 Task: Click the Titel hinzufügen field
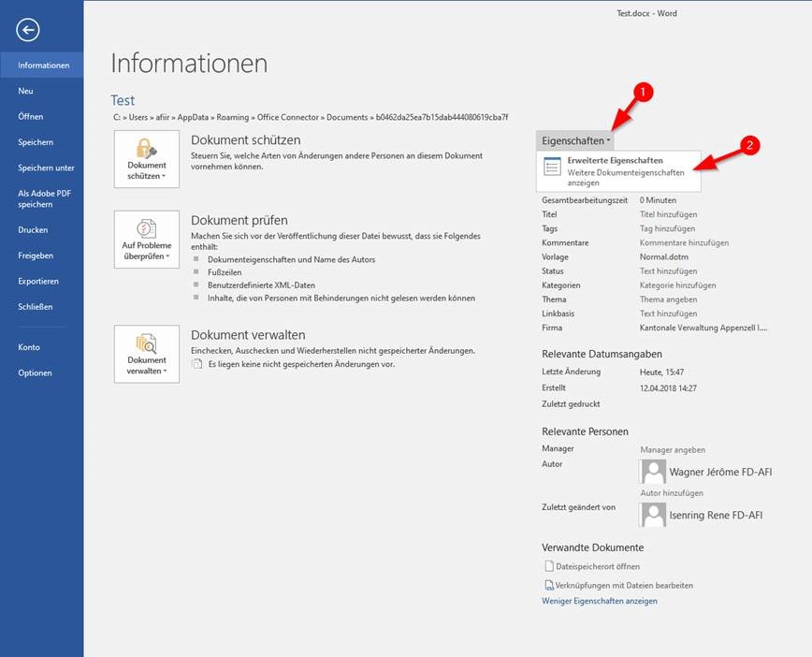click(668, 214)
